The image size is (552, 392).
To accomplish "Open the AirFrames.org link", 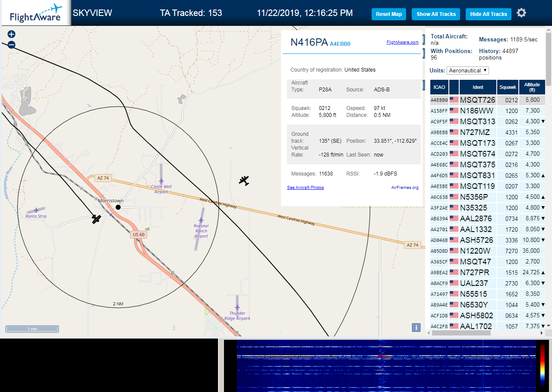I will 405,188.
